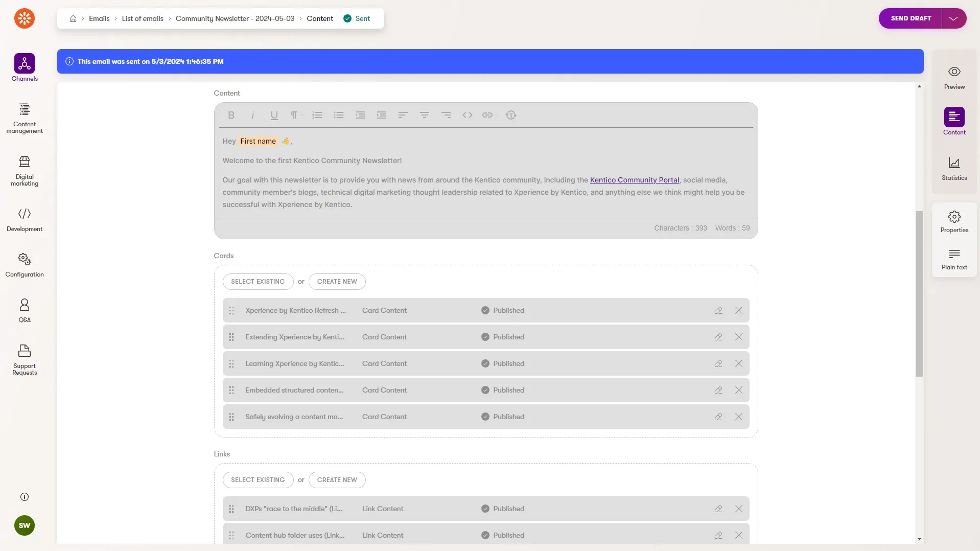Toggle underline formatting in editor
The height and width of the screenshot is (551, 980).
coord(274,115)
